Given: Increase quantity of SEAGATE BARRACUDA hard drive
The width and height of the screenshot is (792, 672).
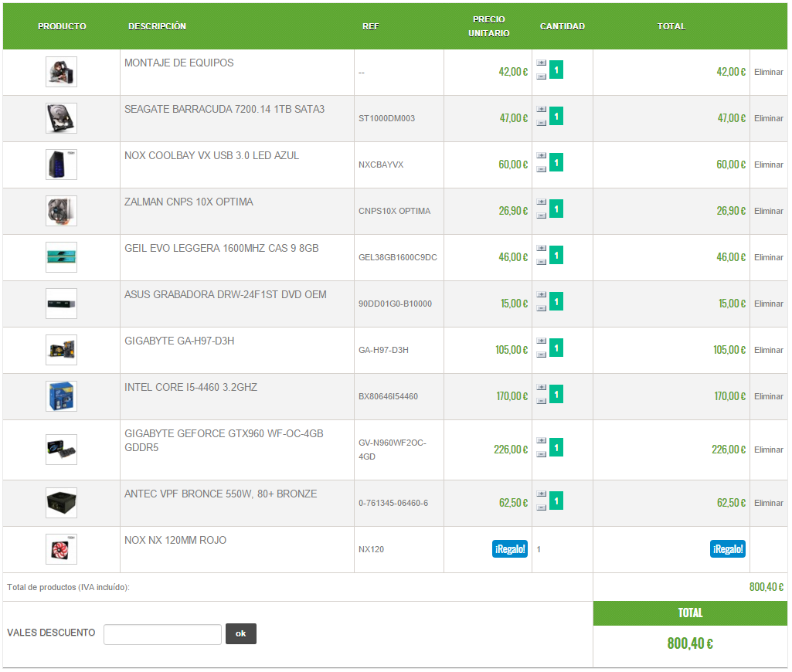Looking at the screenshot, I should coord(542,110).
